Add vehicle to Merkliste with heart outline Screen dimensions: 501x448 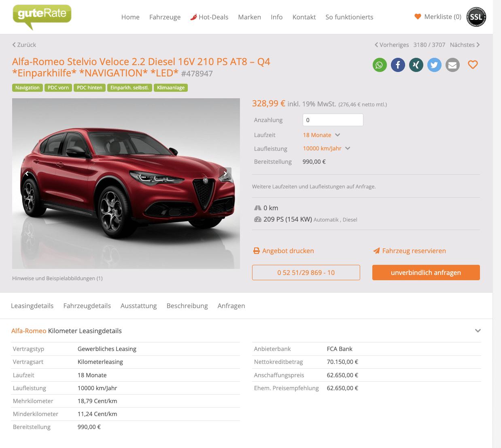click(473, 65)
